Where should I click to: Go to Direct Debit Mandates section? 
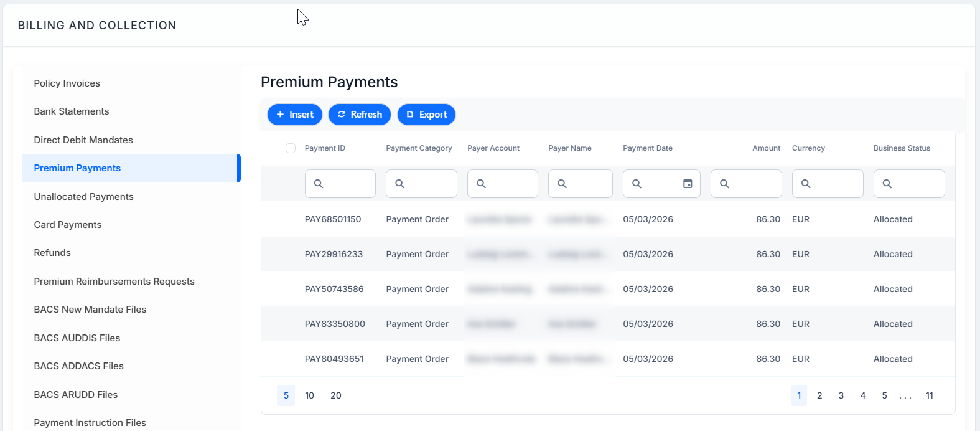tap(83, 140)
